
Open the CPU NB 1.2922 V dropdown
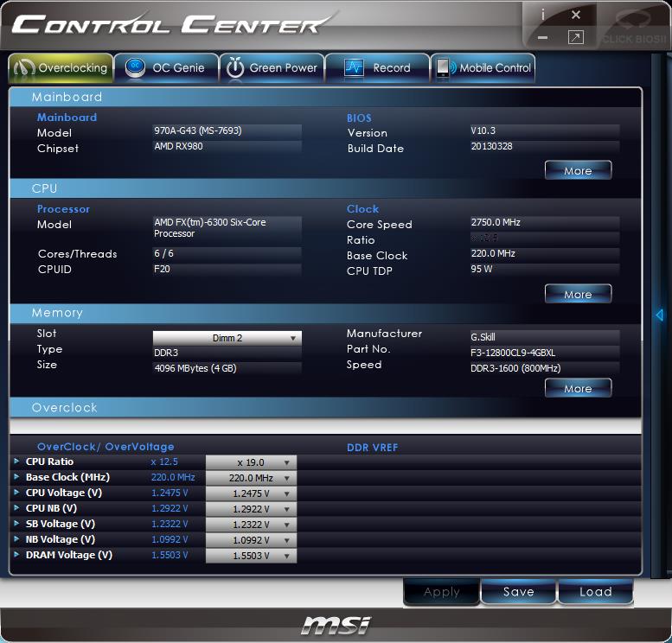click(251, 509)
